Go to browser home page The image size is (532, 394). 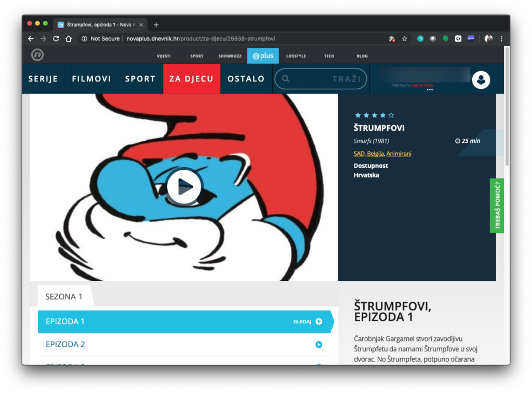pyautogui.click(x=69, y=38)
